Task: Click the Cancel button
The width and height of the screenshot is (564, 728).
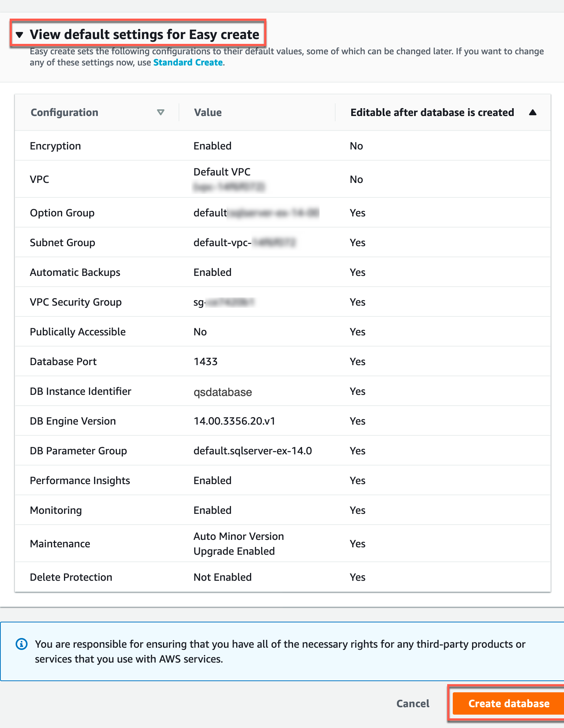Action: (413, 703)
